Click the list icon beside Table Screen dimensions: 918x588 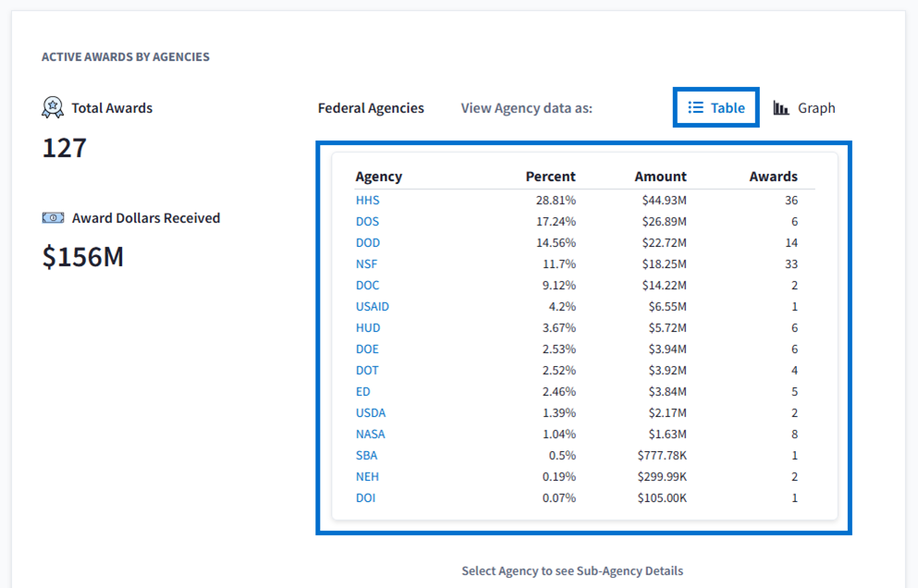(x=696, y=108)
